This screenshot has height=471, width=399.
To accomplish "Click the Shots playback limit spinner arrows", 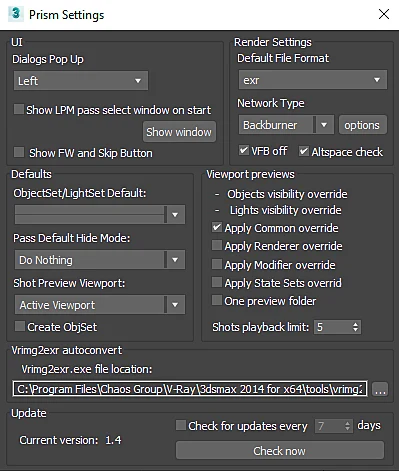I will point(356,327).
